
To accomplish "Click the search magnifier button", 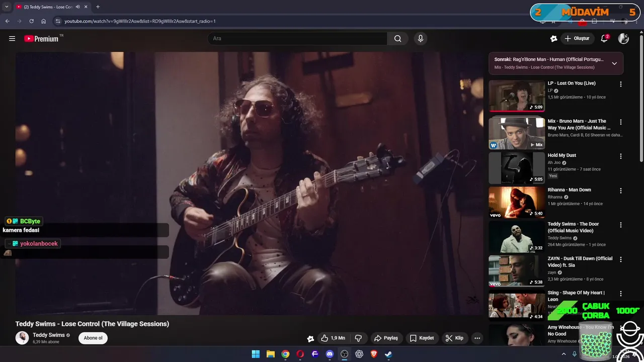I will click(x=397, y=39).
